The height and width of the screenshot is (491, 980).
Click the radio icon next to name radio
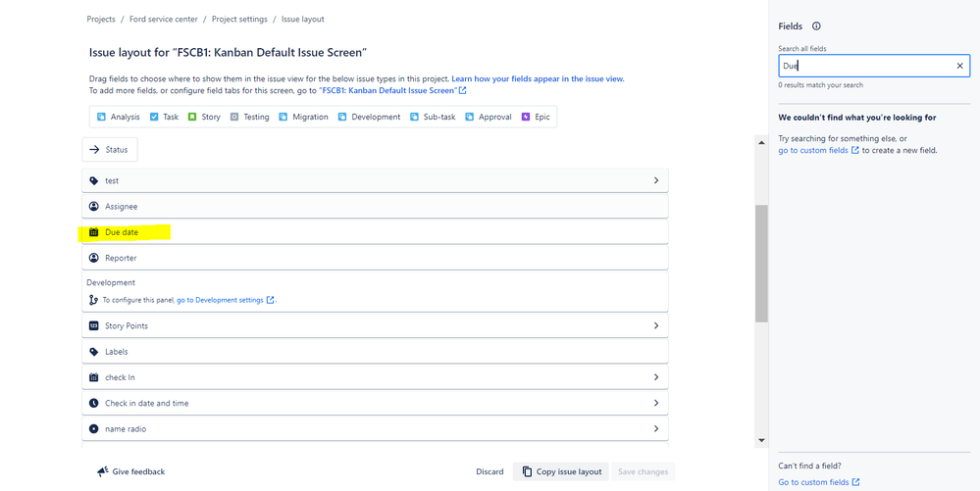point(94,428)
